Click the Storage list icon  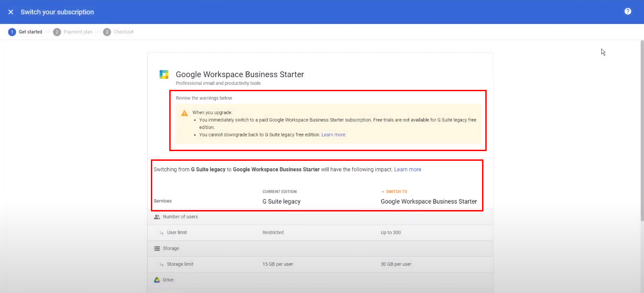[157, 248]
